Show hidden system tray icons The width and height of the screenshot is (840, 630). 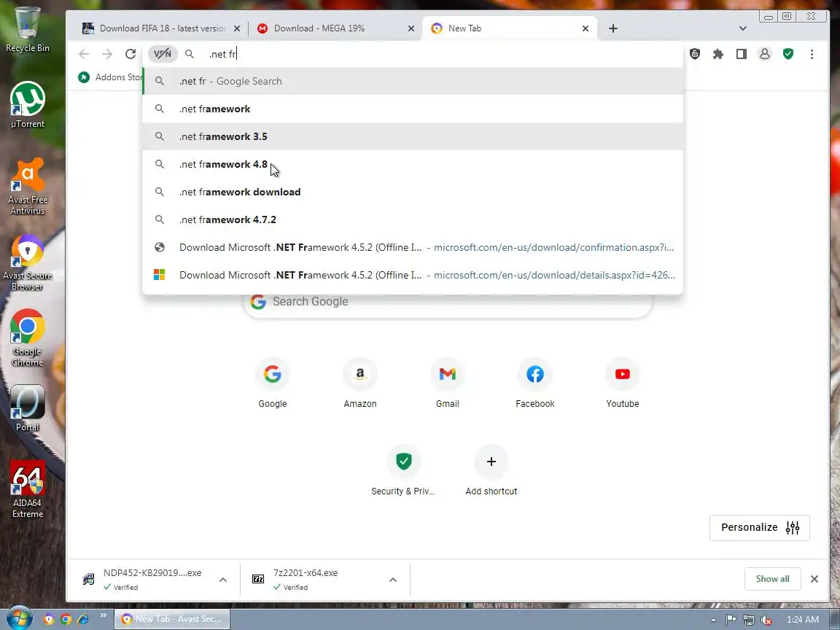pyautogui.click(x=713, y=620)
